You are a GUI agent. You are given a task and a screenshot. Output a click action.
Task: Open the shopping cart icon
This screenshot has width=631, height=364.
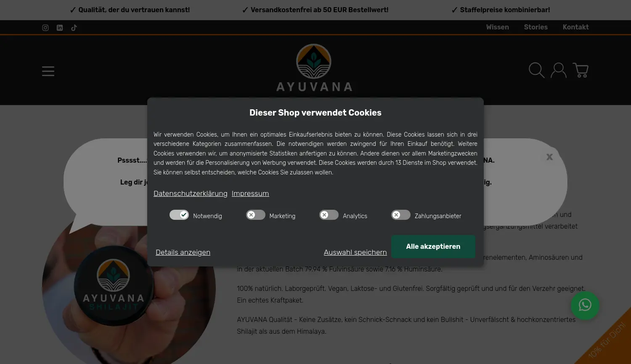581,70
